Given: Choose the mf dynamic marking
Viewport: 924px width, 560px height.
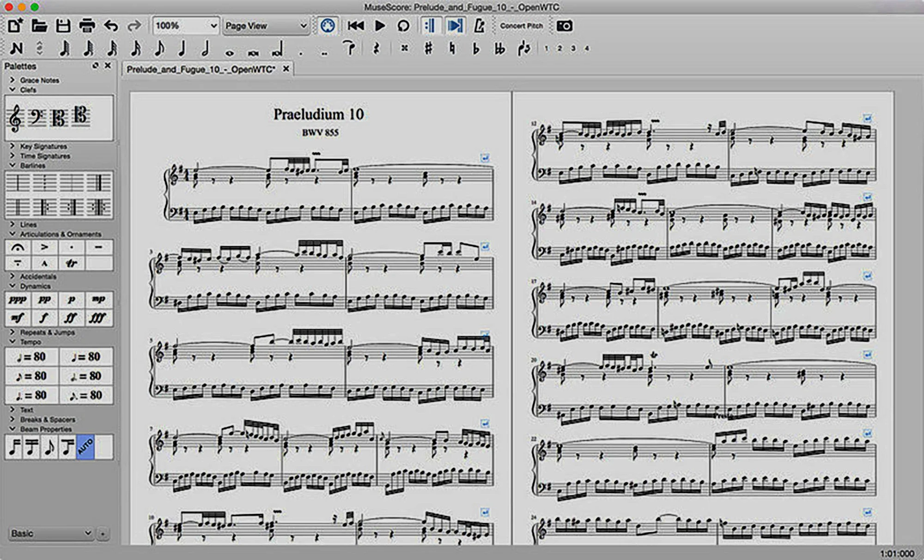Looking at the screenshot, I should pos(18,318).
